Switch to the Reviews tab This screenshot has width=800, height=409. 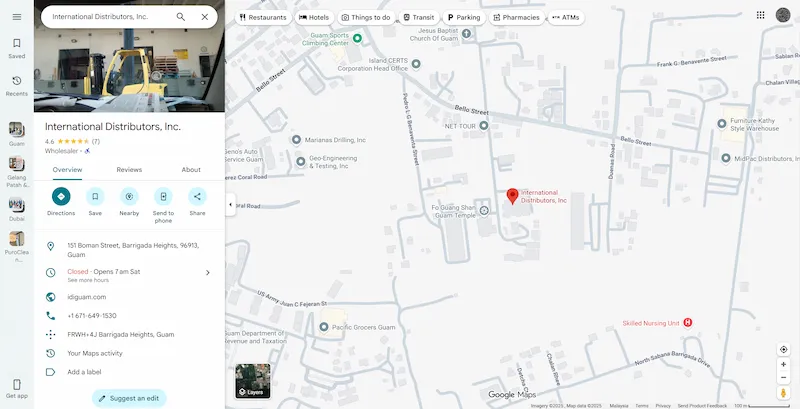tap(129, 170)
